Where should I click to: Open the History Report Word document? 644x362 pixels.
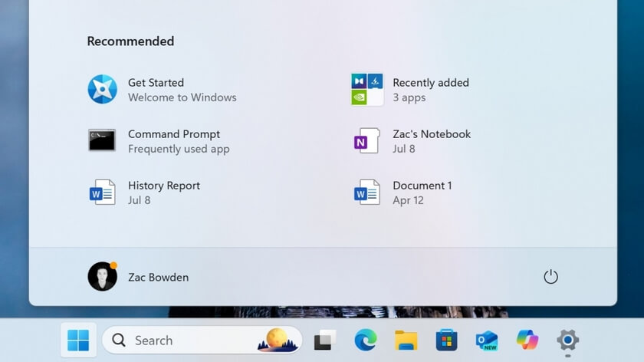click(102, 193)
